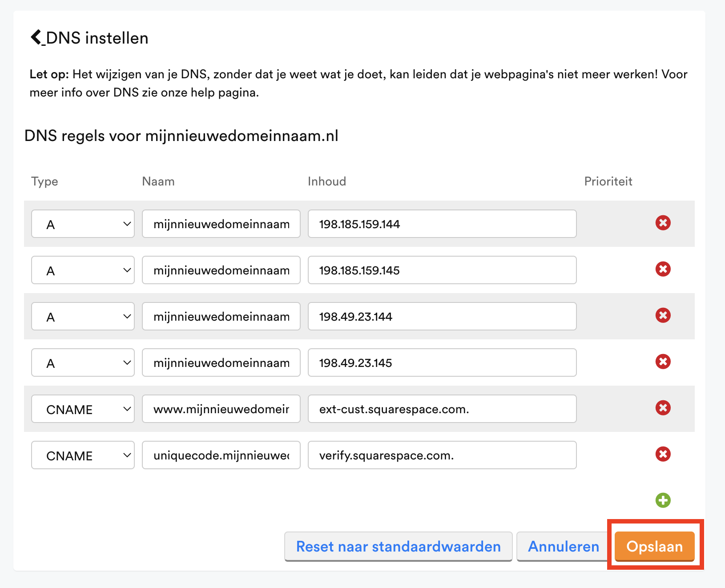Remove the A record for 198.185.159.145
725x588 pixels.
(663, 269)
